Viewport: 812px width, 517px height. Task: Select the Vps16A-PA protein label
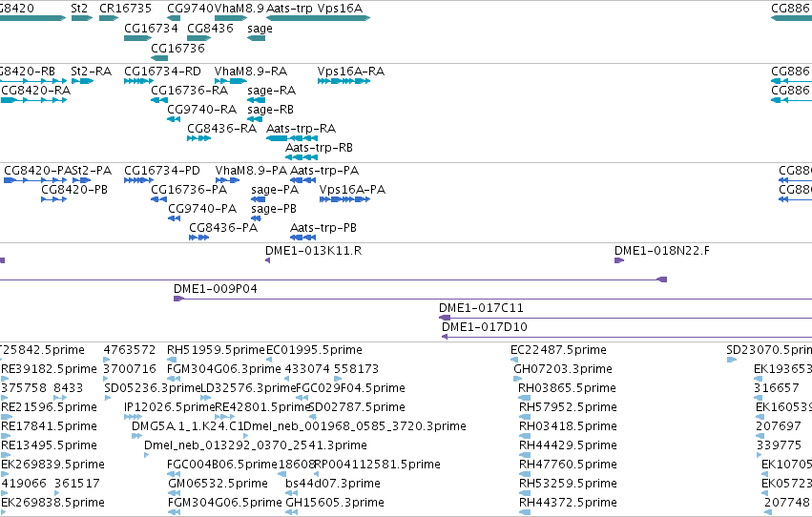pos(353,190)
